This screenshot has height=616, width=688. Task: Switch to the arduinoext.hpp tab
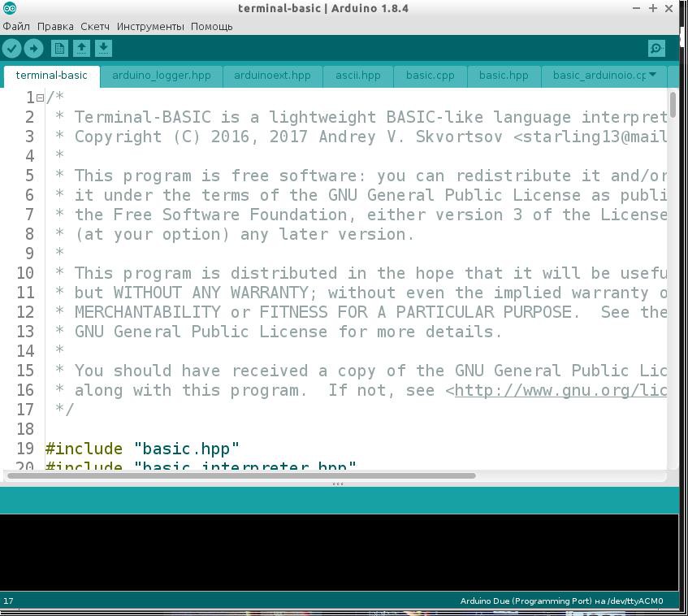[272, 76]
